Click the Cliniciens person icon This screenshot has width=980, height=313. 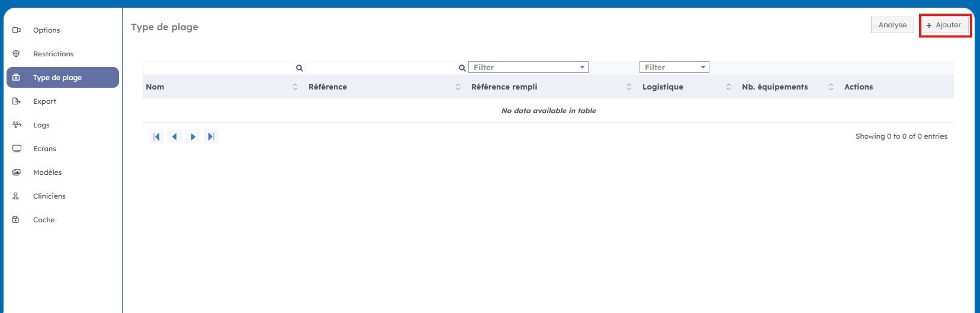17,196
